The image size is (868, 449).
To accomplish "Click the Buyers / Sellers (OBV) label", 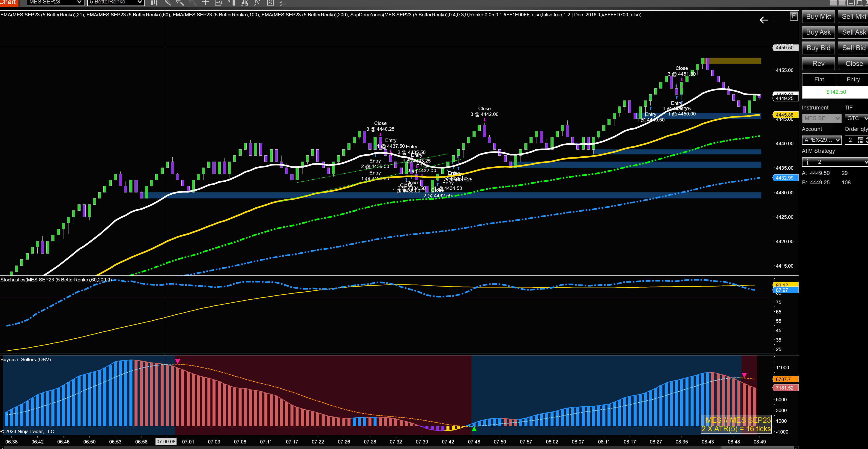I will click(x=26, y=360).
